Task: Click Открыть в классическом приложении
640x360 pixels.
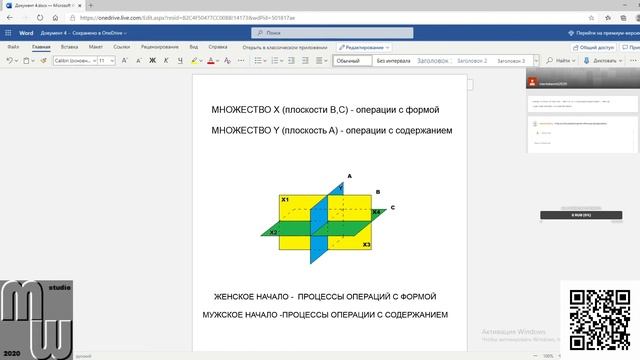Action: [285, 47]
